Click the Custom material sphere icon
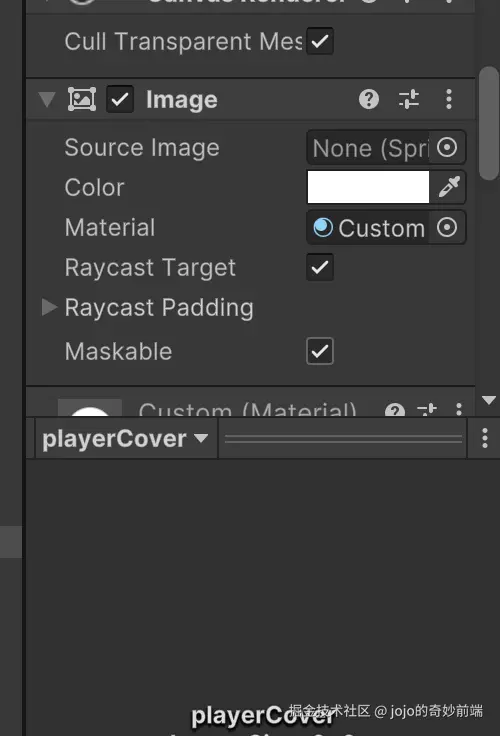Image resolution: width=500 pixels, height=736 pixels. pyautogui.click(x=323, y=228)
